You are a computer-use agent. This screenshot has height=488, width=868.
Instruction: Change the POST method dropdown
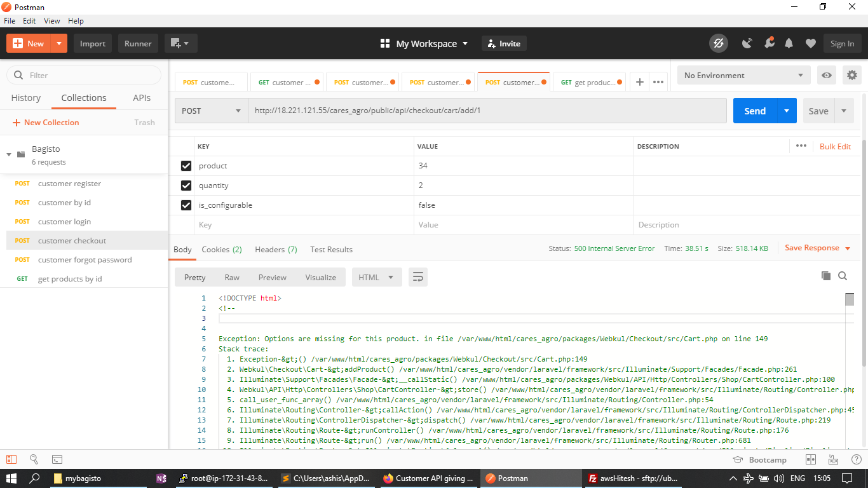[x=212, y=111]
